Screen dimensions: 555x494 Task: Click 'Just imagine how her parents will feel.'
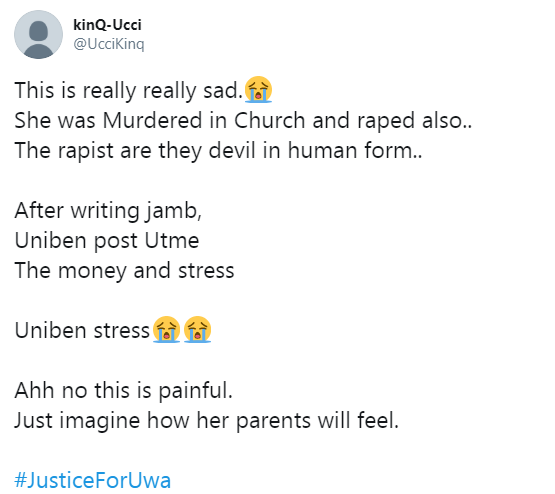tap(207, 421)
